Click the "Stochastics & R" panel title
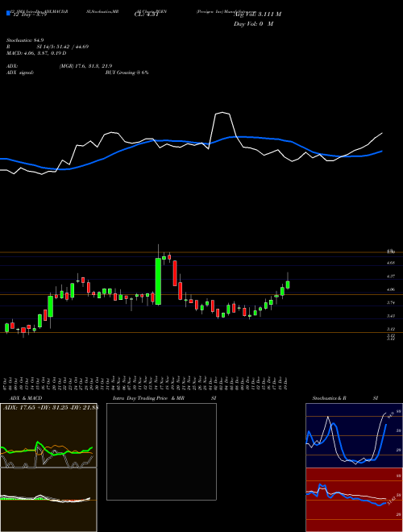The image size is (403, 532). tap(330, 398)
